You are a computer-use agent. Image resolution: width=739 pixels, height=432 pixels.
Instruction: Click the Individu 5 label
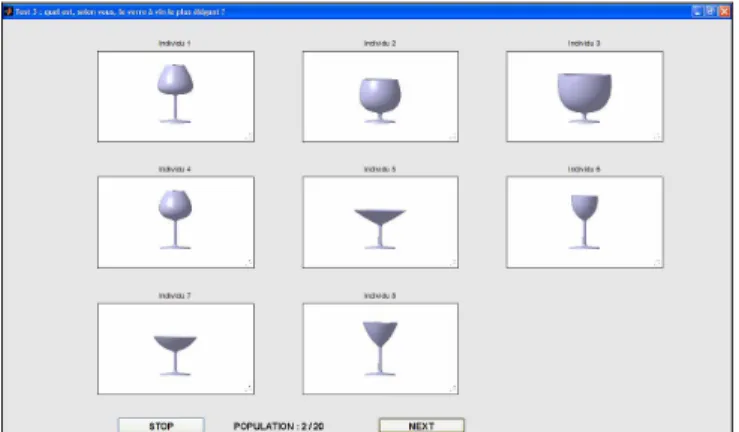(380, 169)
